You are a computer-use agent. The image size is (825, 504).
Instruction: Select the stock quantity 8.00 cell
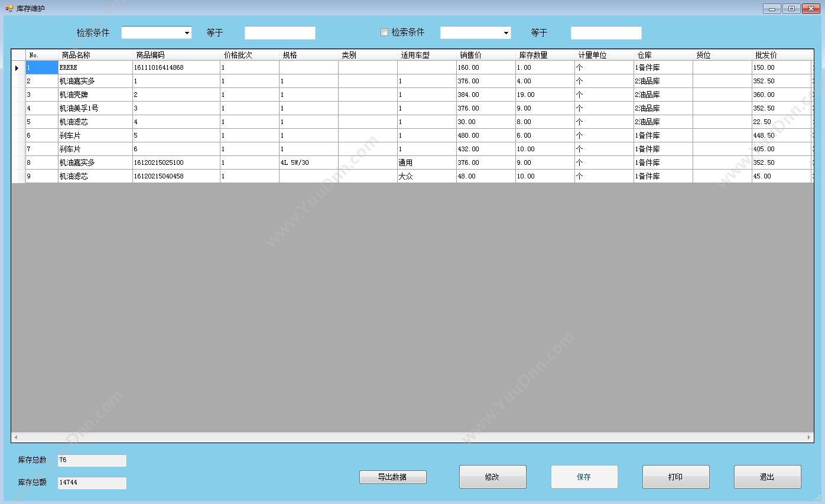pos(545,122)
